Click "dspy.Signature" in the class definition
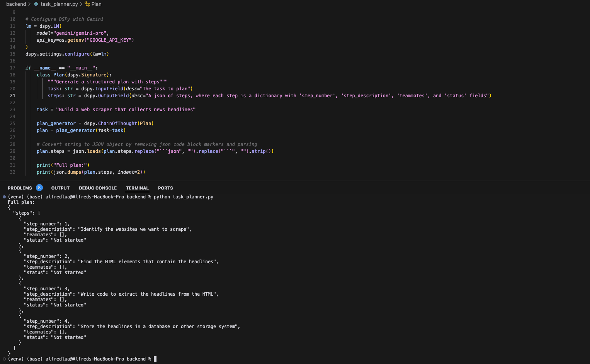This screenshot has width=590, height=364. (87, 75)
